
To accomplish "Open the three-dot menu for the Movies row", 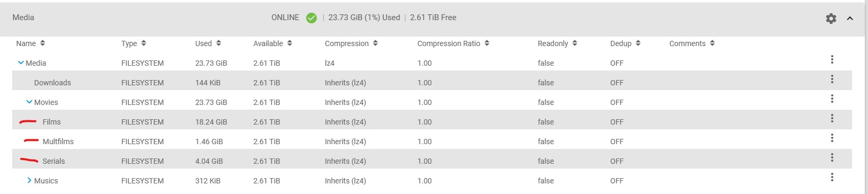I will (x=832, y=99).
